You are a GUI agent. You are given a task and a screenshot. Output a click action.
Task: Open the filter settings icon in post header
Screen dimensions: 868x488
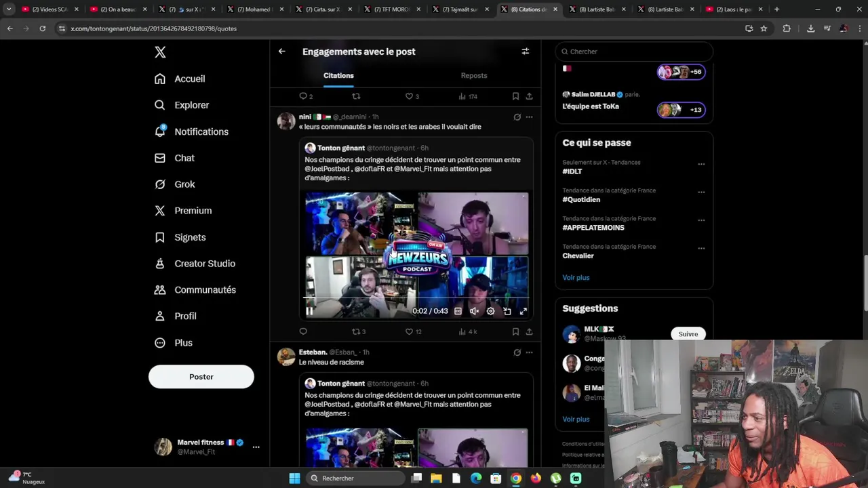525,52
